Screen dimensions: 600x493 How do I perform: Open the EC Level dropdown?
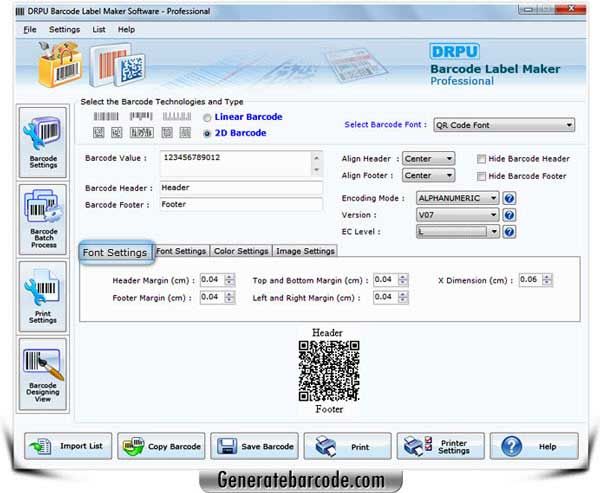click(x=458, y=232)
